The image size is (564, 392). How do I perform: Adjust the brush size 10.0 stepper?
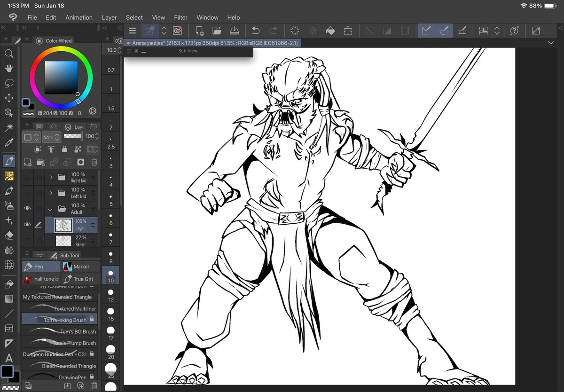pyautogui.click(x=120, y=50)
